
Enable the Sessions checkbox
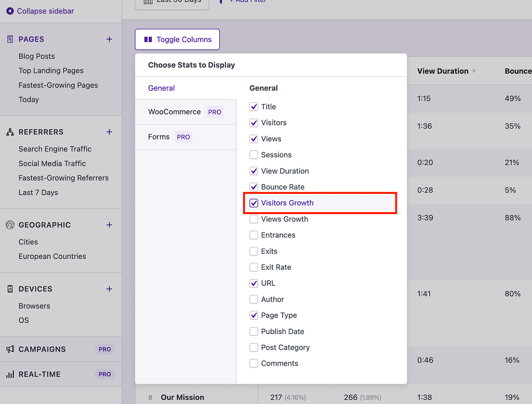pos(254,155)
